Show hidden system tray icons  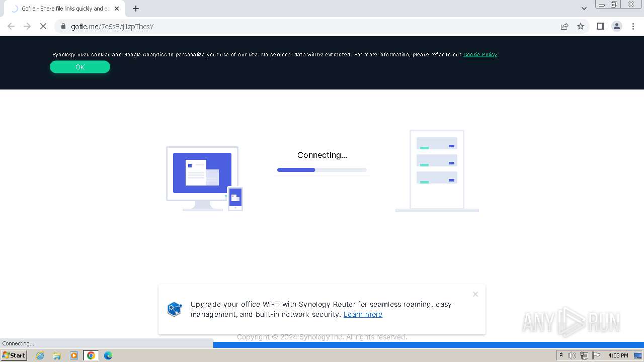[561, 355]
